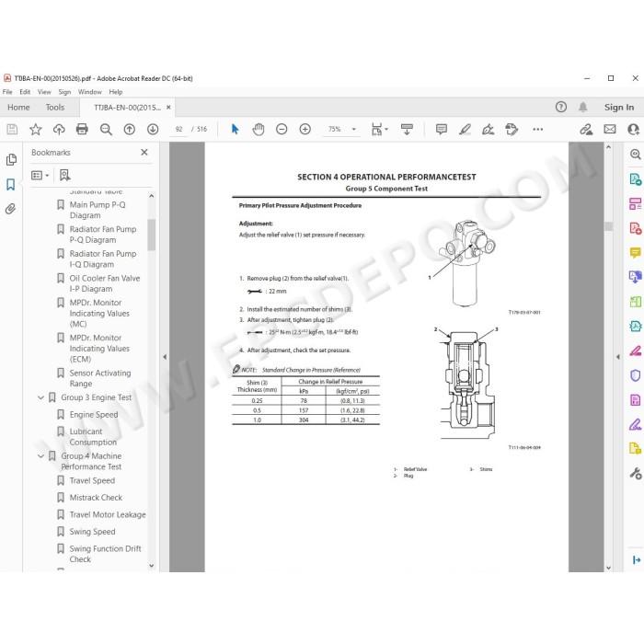Add new bookmark icon in panel
Viewport: 644px width, 644px height.
pos(64,176)
